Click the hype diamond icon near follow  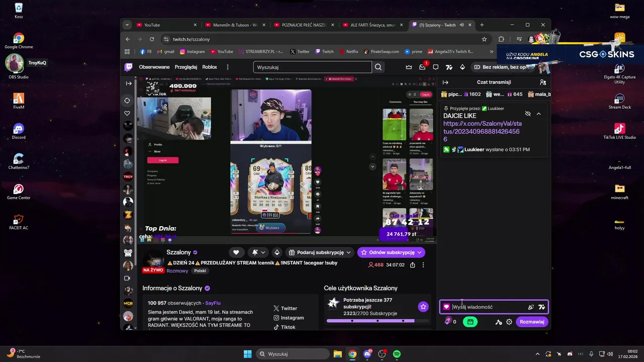click(277, 252)
